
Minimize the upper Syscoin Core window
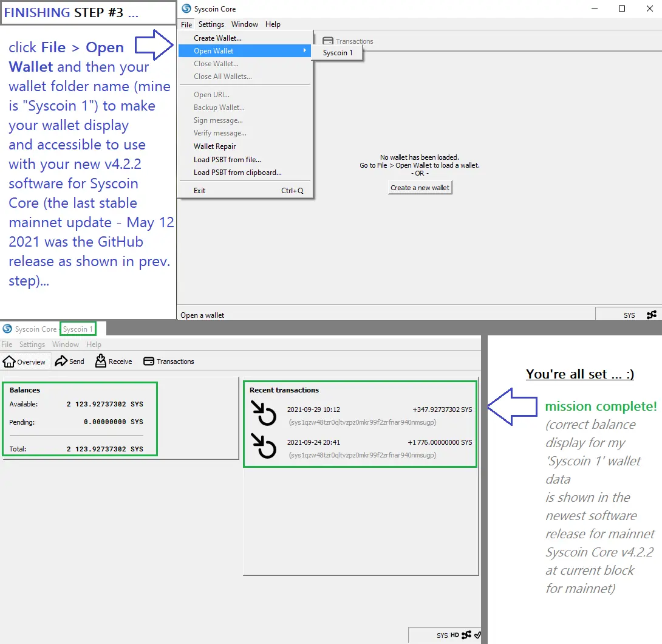tap(595, 9)
